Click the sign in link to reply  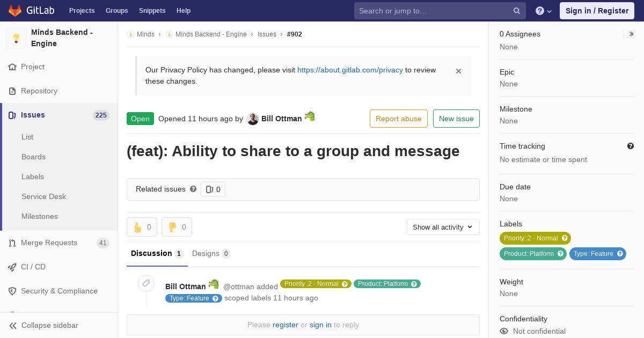pyautogui.click(x=320, y=325)
